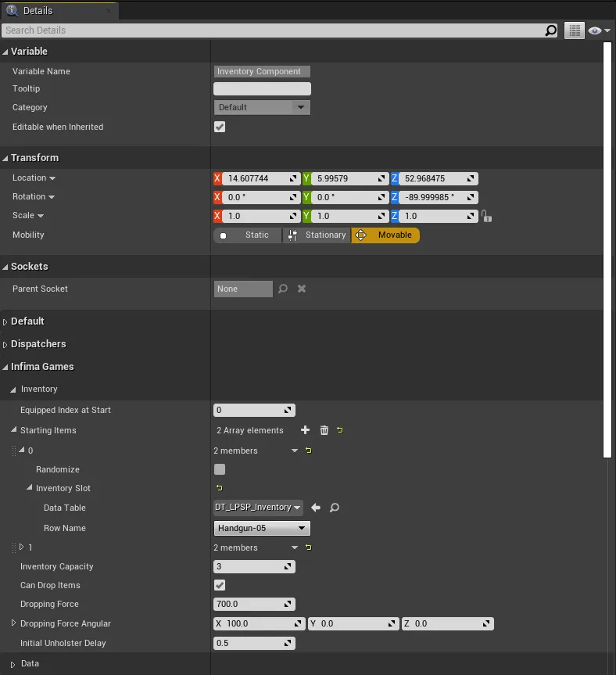
Task: Click the Search Details input field
Action: tap(274, 31)
